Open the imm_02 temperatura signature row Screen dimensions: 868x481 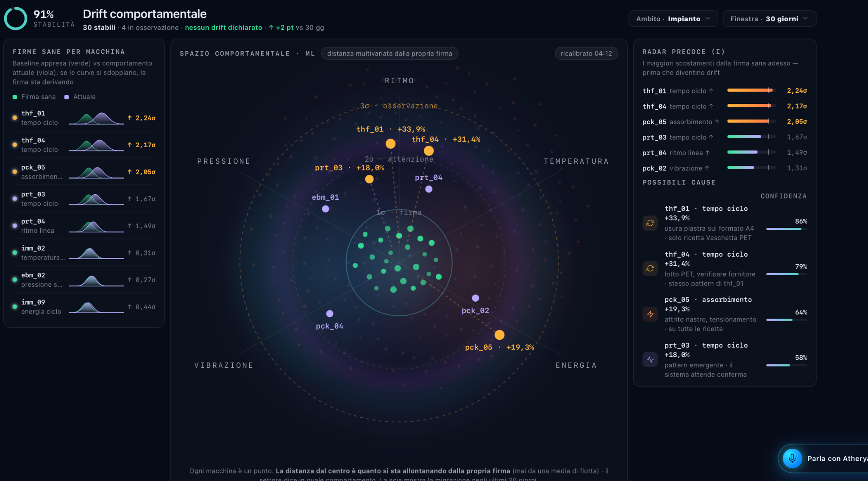coord(84,253)
